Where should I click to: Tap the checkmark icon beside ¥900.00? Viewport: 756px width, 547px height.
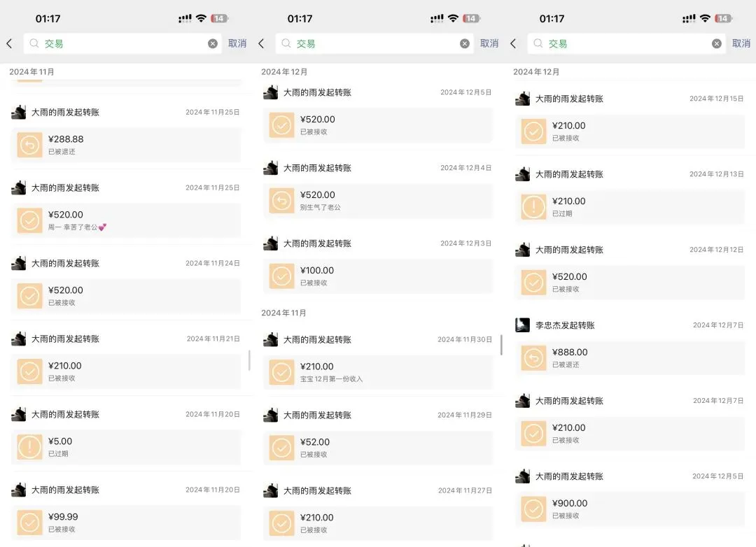[533, 509]
